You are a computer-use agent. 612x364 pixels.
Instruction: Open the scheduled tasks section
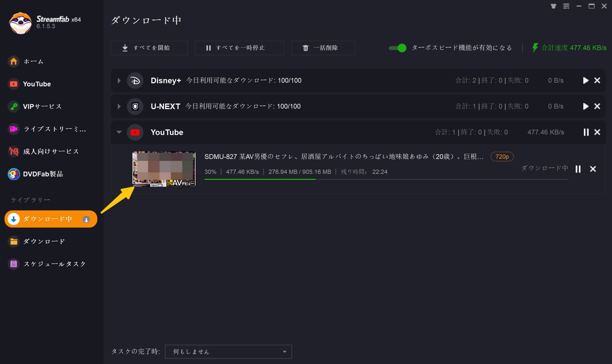click(x=55, y=264)
